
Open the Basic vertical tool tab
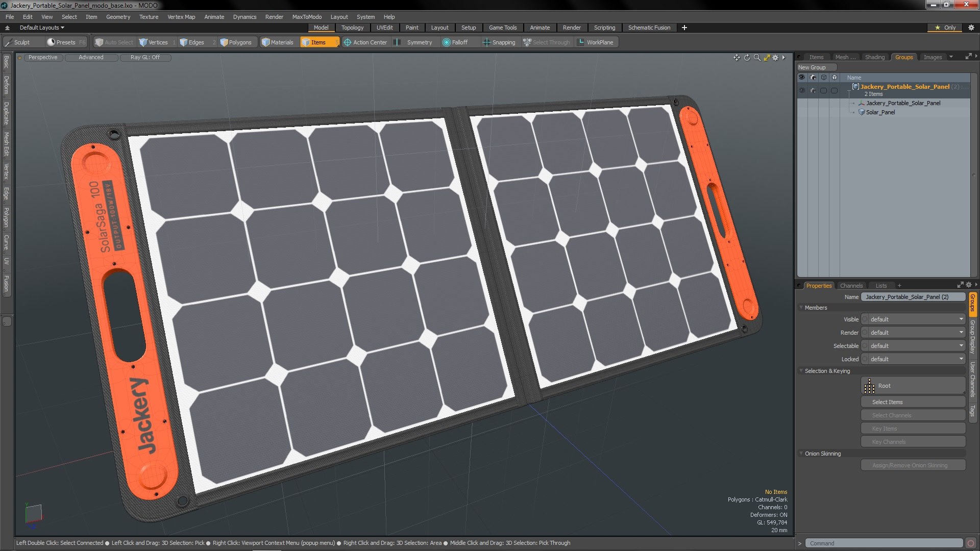(6, 62)
